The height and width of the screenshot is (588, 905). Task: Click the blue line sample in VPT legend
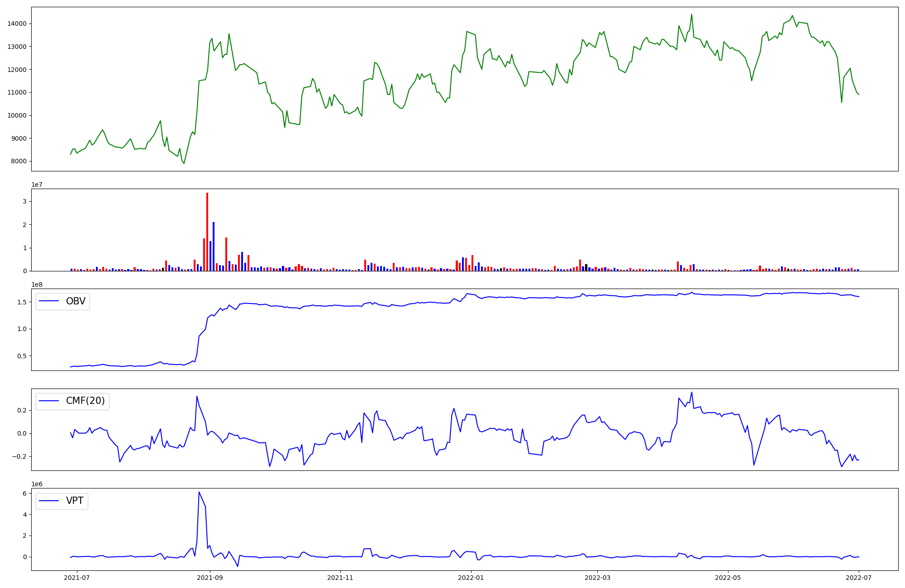pyautogui.click(x=49, y=501)
